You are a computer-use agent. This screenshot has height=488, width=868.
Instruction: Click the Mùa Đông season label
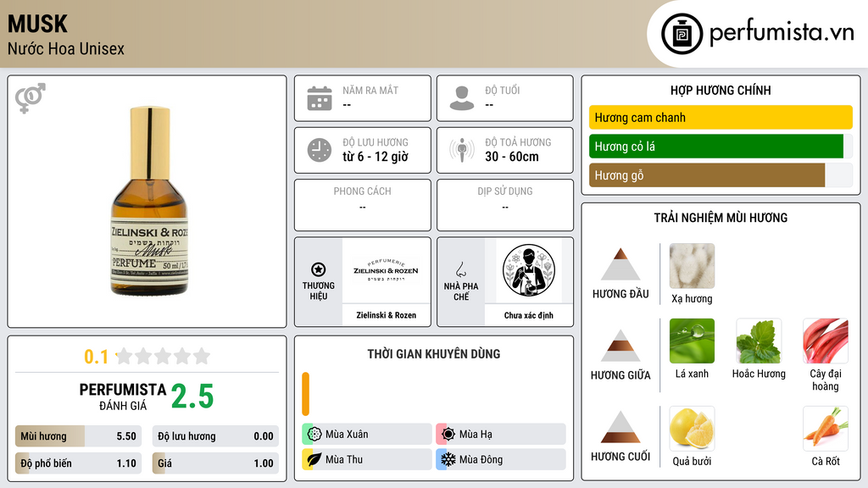pos(481,459)
